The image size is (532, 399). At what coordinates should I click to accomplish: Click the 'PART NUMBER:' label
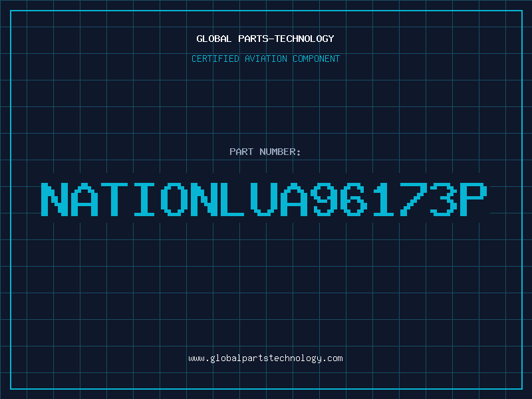coord(265,152)
